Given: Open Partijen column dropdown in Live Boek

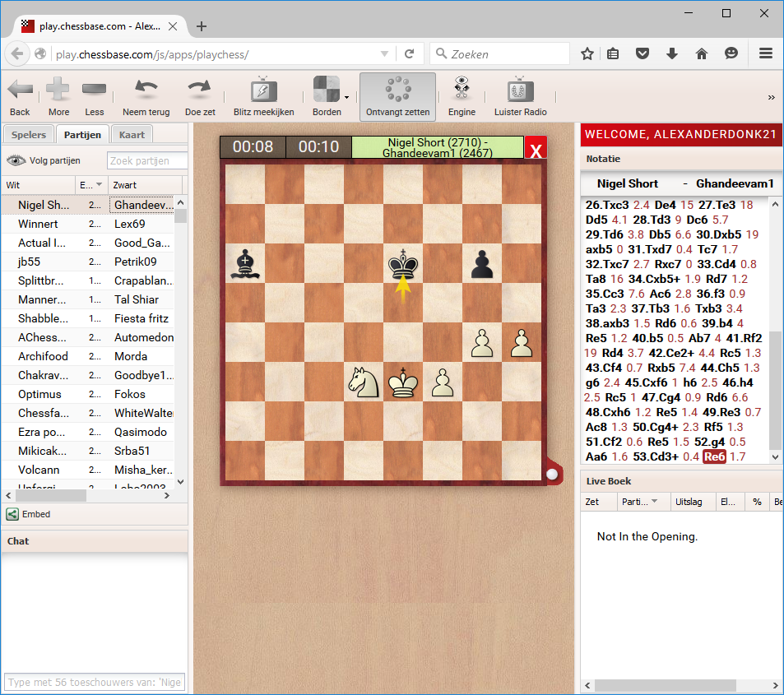Looking at the screenshot, I should (656, 501).
